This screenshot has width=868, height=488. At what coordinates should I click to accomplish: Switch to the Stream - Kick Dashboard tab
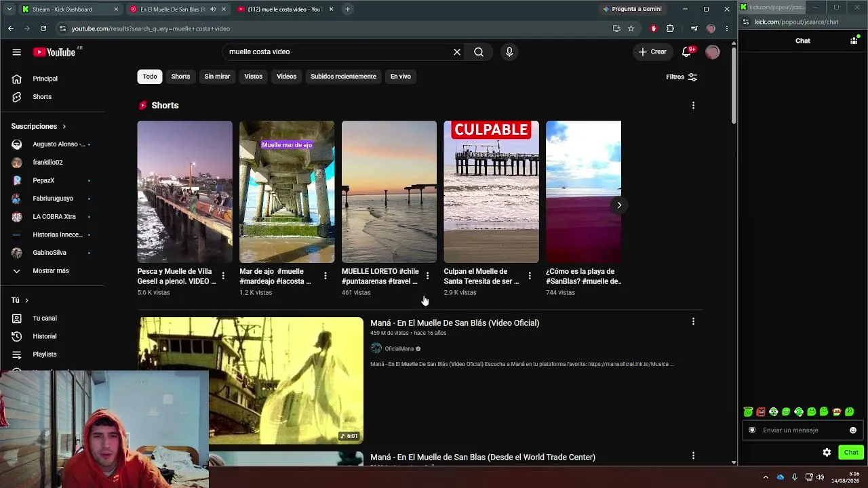pos(69,9)
